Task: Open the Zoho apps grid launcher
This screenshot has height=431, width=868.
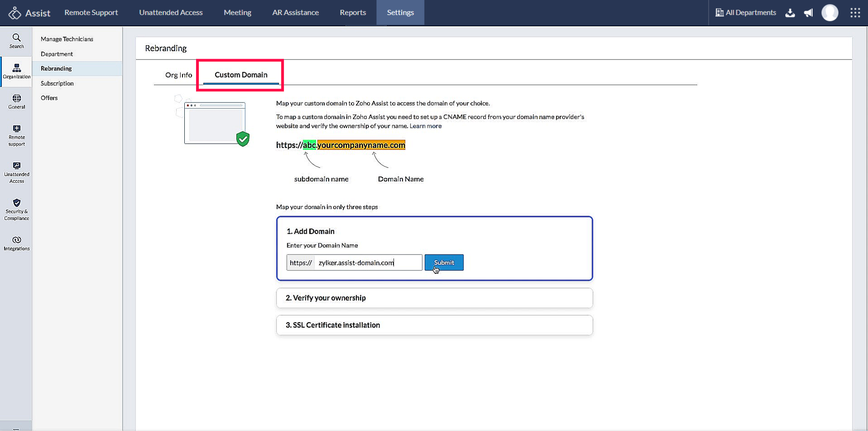Action: pyautogui.click(x=855, y=13)
